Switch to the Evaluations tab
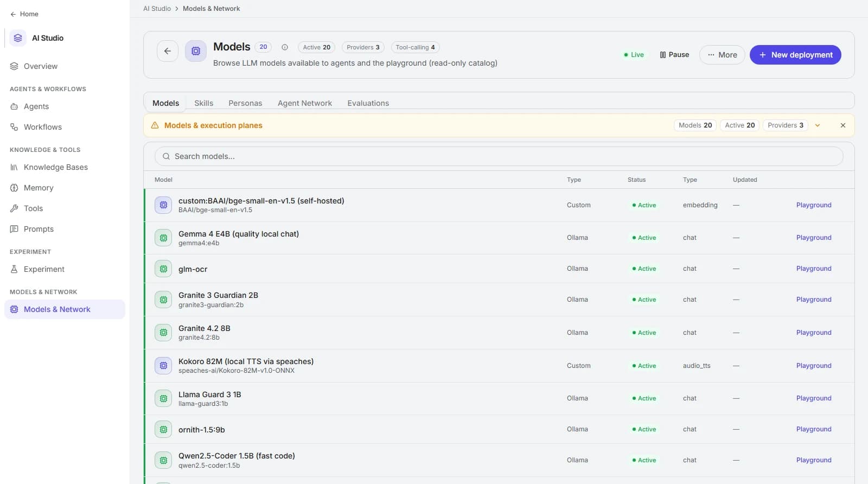 point(368,103)
